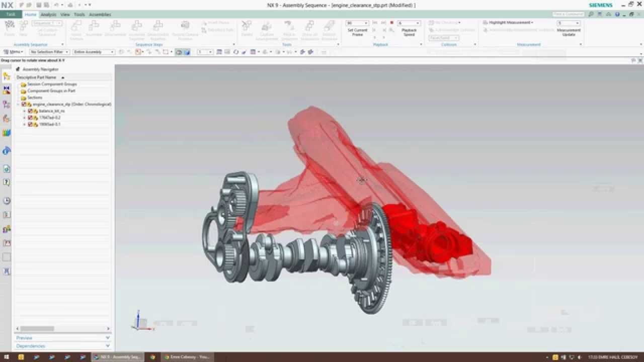Viewport: 644px width, 362px height.
Task: Switch to Emre Cebesoy YouTube taskbar button
Action: pyautogui.click(x=187, y=357)
